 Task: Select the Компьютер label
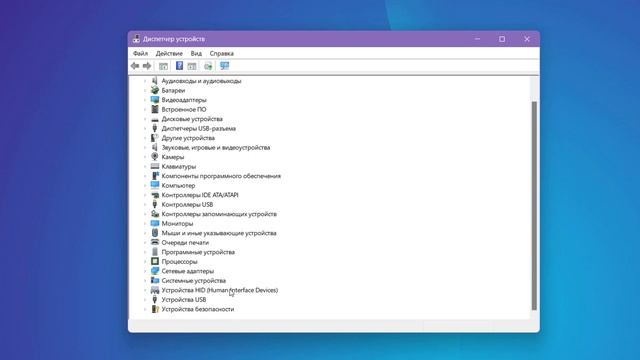click(x=178, y=186)
